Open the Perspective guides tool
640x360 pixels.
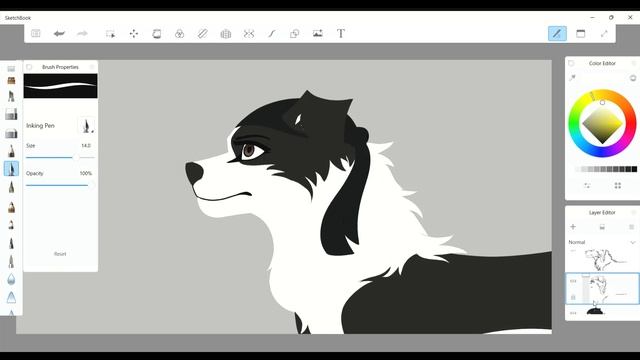coord(226,34)
